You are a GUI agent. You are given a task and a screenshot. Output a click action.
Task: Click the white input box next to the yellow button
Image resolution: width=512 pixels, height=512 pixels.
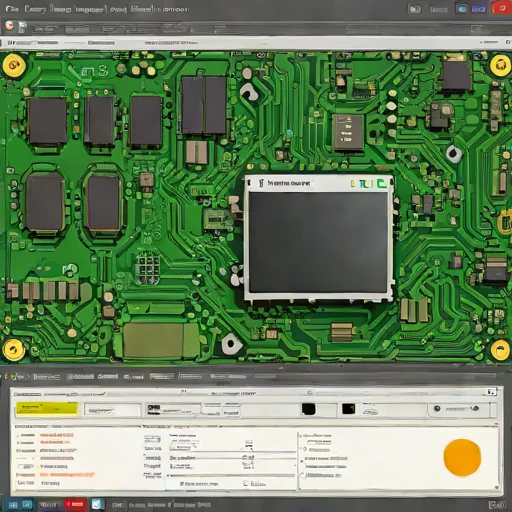pyautogui.click(x=112, y=410)
